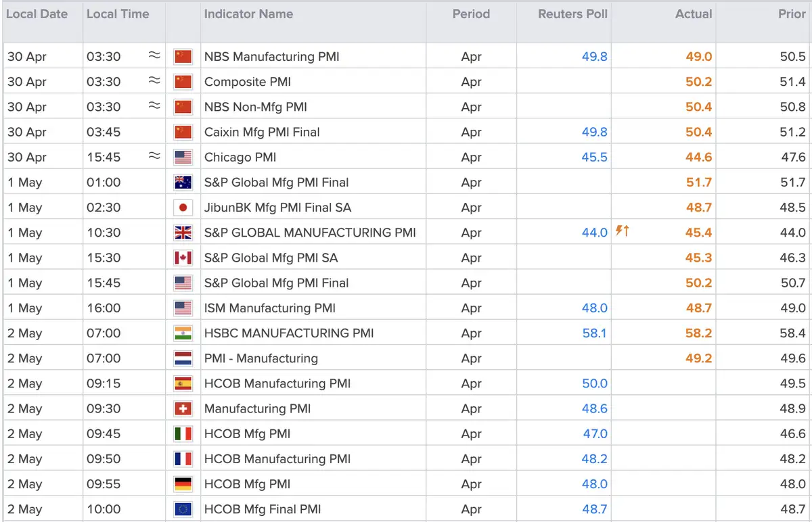Screen dimensions: 812x522
Task: Select the PMI - Manufacturing indicator name
Action: click(x=261, y=358)
